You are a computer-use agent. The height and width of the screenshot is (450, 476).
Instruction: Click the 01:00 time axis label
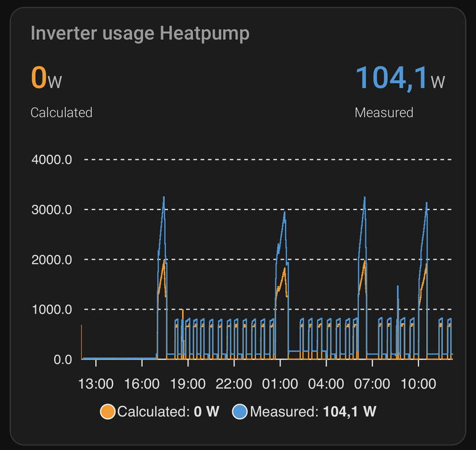[280, 383]
